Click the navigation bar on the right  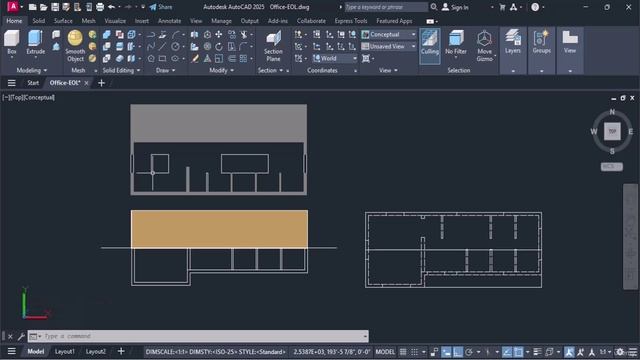click(x=631, y=237)
